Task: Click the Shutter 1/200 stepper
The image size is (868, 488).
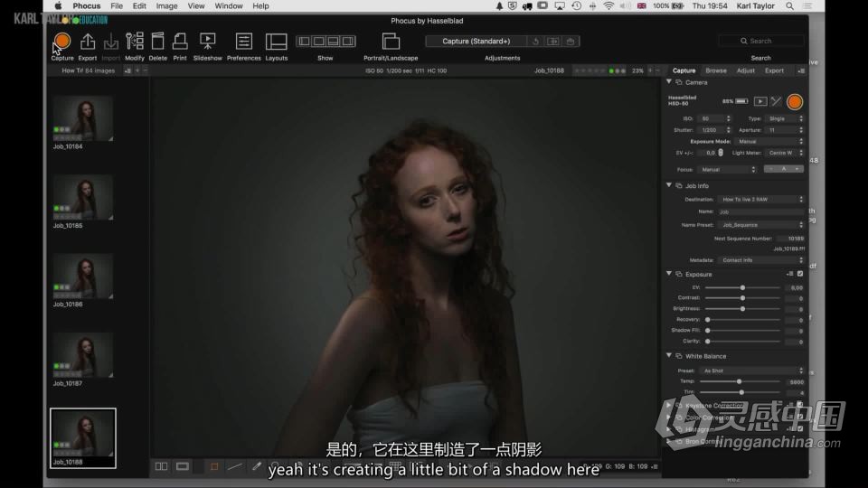Action: click(728, 130)
